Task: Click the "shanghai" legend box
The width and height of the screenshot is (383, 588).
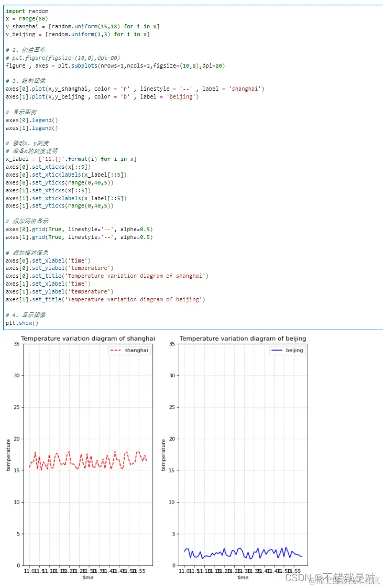Action: point(129,350)
